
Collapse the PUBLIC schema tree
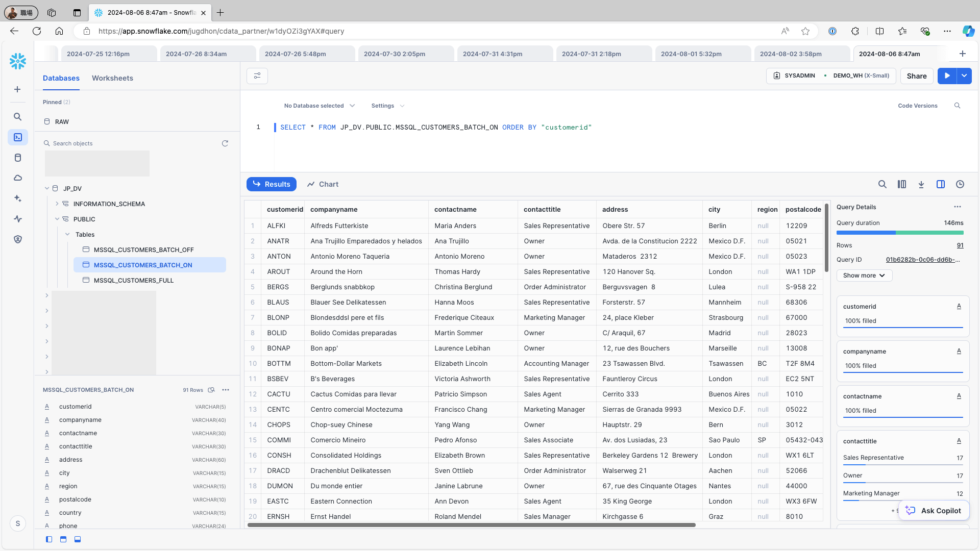[x=57, y=219]
